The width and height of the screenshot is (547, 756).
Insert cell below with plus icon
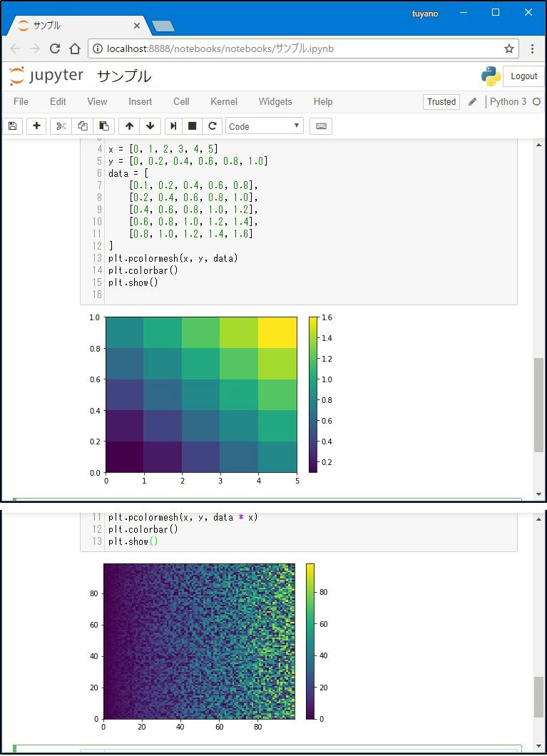pyautogui.click(x=37, y=126)
